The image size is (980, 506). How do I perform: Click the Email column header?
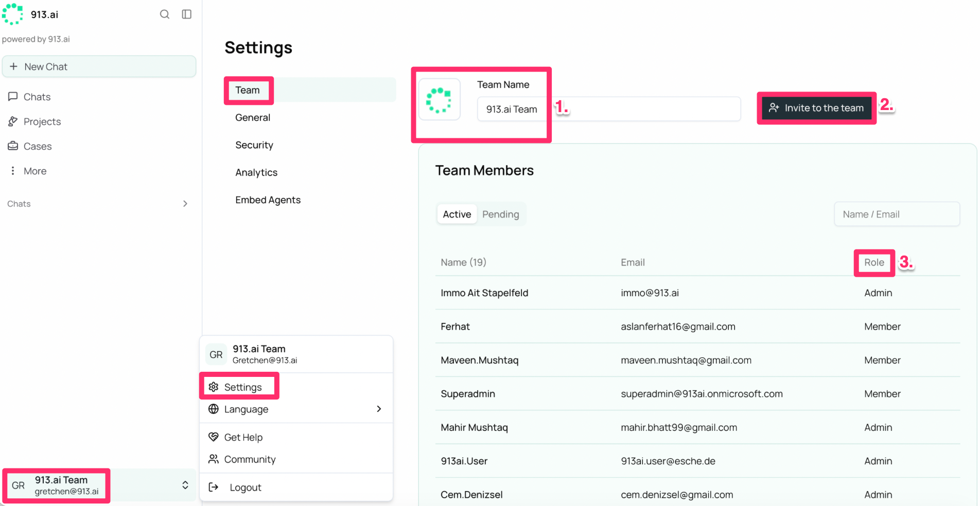(x=633, y=262)
